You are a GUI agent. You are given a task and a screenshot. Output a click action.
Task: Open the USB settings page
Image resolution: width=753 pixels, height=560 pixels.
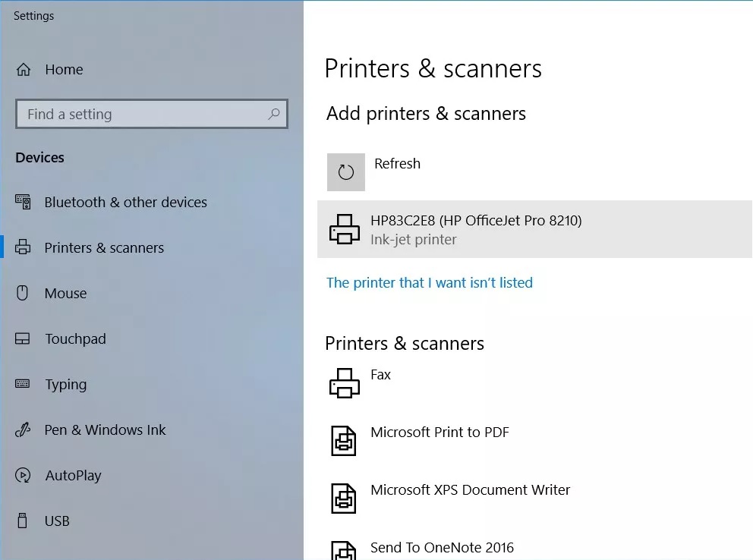tap(57, 521)
